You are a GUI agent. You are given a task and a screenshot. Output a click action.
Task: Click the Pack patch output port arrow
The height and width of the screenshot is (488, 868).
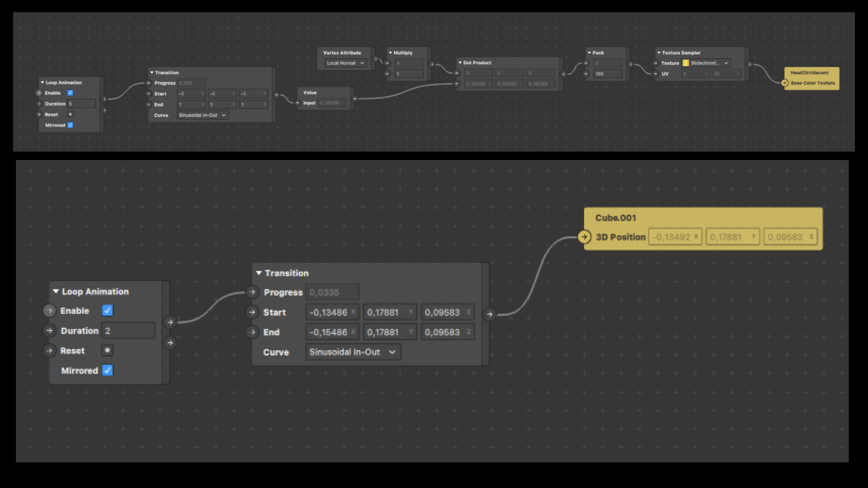[631, 64]
